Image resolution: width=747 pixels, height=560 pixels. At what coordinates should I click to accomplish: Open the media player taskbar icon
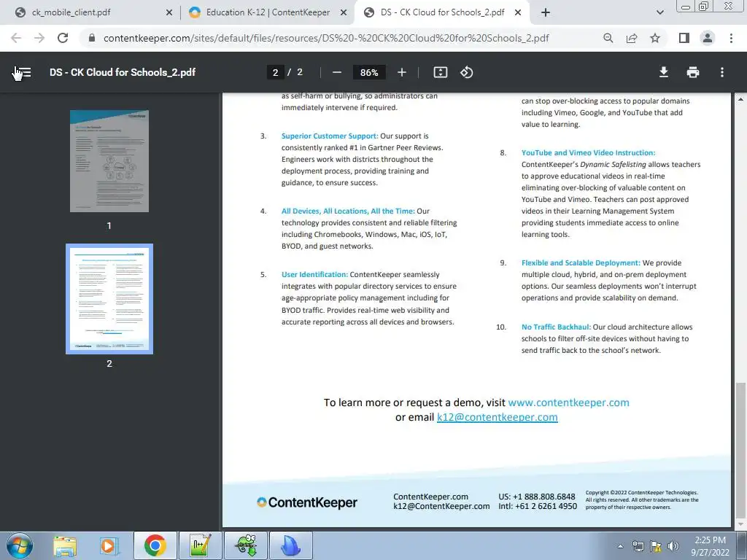pyautogui.click(x=108, y=545)
